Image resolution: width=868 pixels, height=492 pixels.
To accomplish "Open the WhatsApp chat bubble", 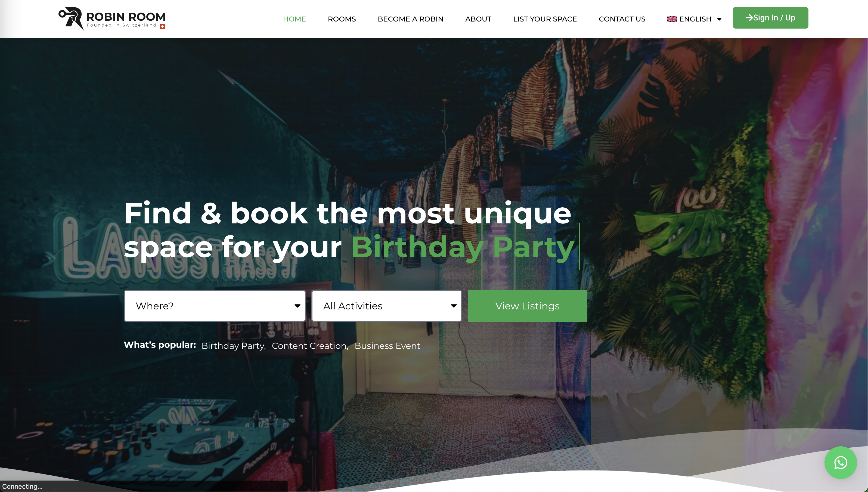I will coord(840,462).
